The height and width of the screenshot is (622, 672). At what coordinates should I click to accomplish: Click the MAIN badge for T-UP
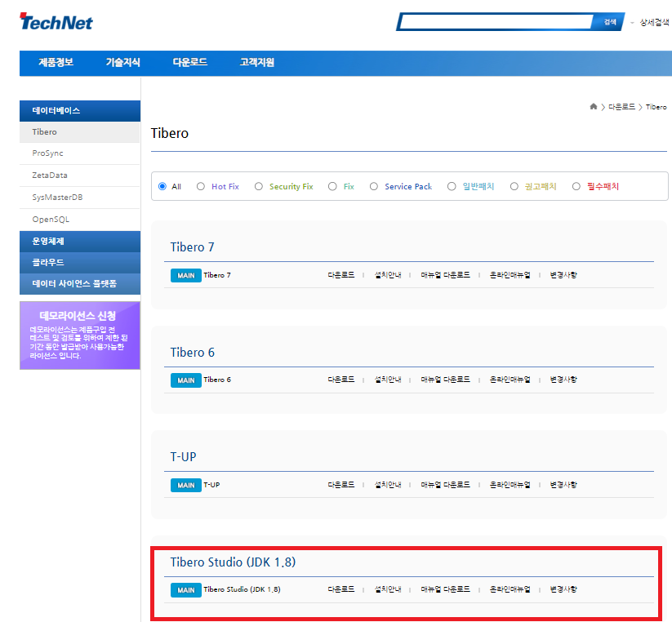point(185,486)
